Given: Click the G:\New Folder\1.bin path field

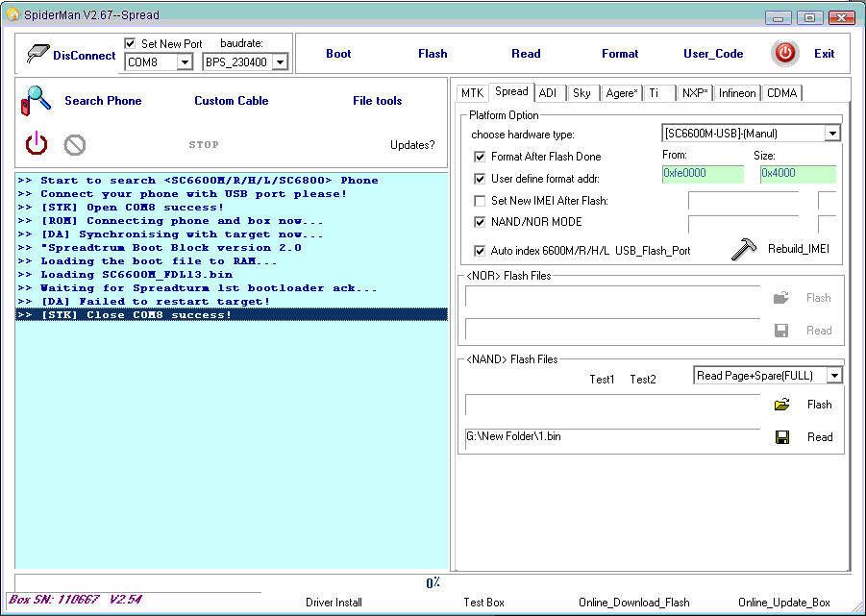Looking at the screenshot, I should (612, 437).
